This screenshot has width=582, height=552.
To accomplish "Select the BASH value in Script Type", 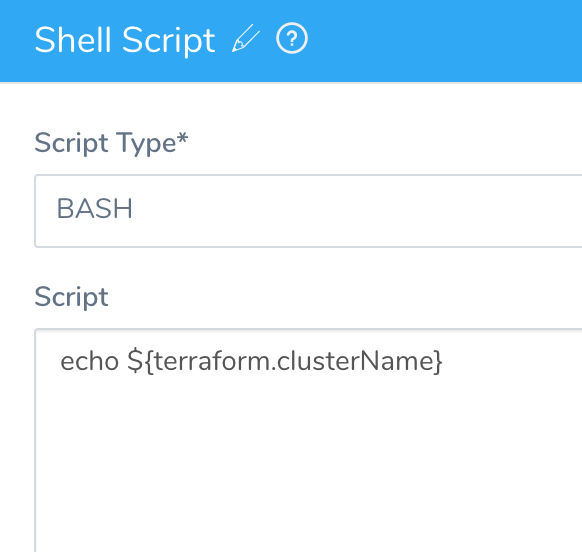I will pyautogui.click(x=94, y=209).
